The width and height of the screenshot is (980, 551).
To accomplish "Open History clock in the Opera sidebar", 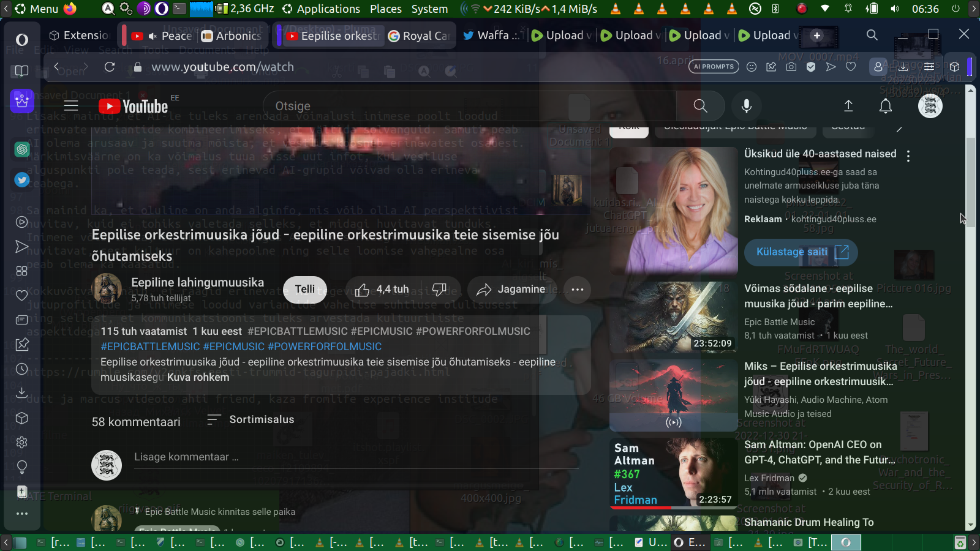I will point(22,369).
